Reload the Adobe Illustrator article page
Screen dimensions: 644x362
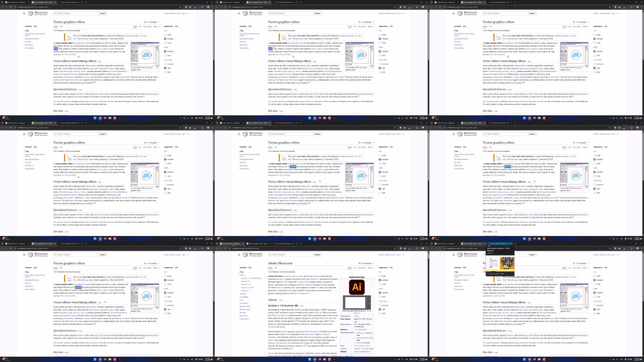tap(225, 248)
